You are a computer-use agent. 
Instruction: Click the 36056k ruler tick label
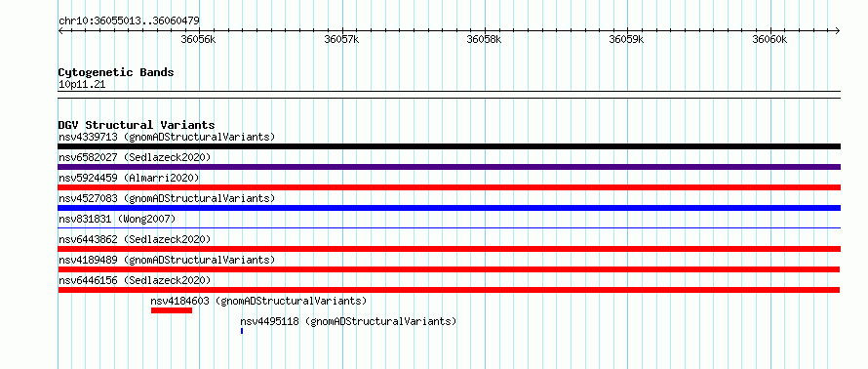click(x=199, y=39)
